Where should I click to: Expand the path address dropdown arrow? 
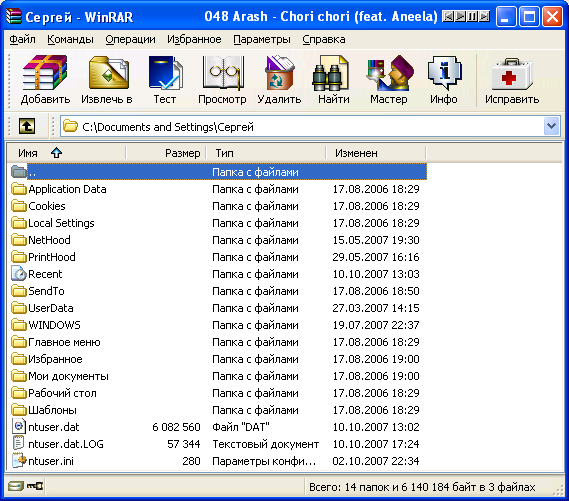[x=552, y=126]
